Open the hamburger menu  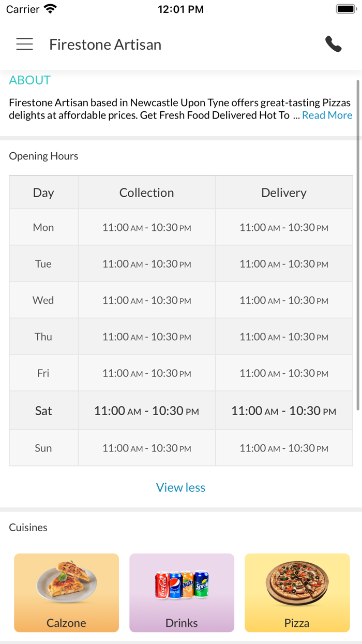(24, 45)
